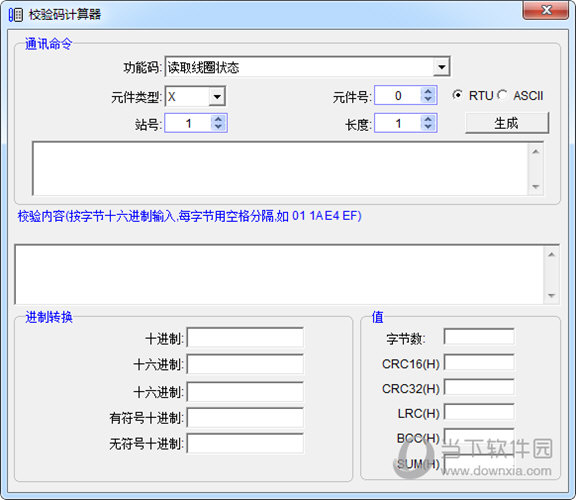Click inside the 校验内容 hex input box
Viewport: 576px width, 500px height.
tap(279, 274)
